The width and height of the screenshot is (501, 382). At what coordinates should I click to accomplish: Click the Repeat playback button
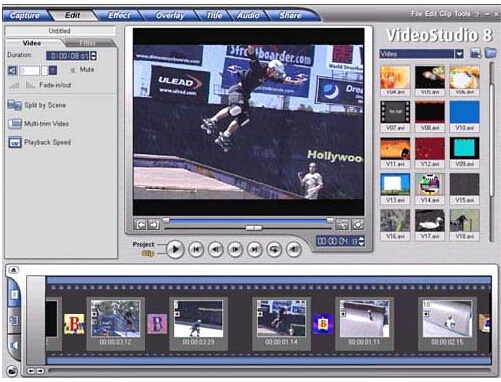(274, 249)
